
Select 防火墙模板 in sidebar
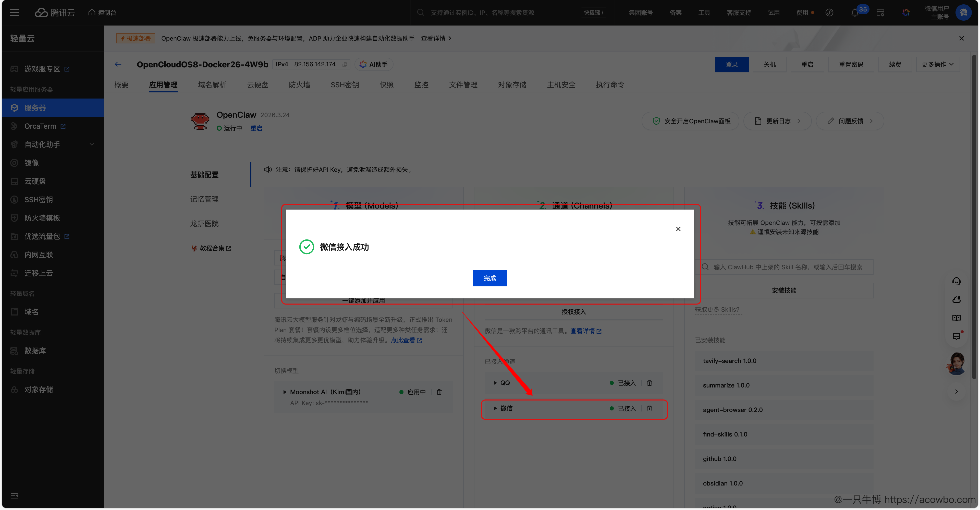coord(42,218)
